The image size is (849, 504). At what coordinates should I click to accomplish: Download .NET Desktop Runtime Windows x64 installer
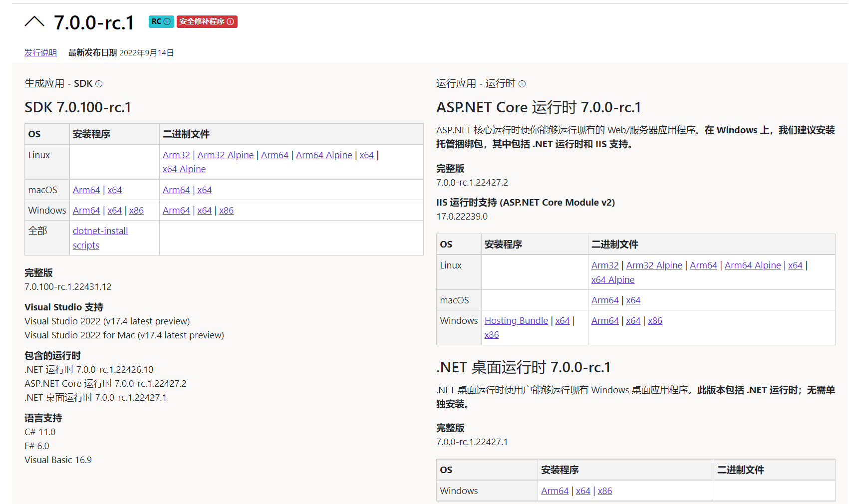point(583,491)
